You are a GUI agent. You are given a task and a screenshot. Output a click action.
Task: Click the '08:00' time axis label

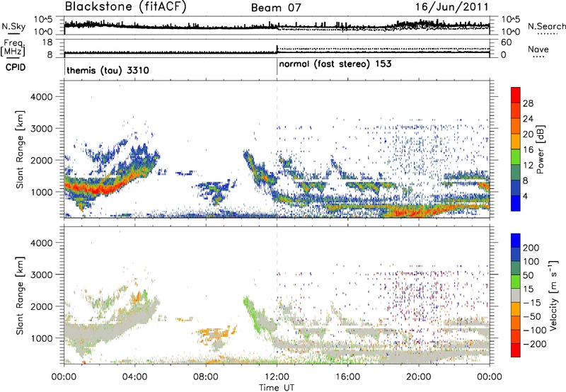pyautogui.click(x=206, y=377)
